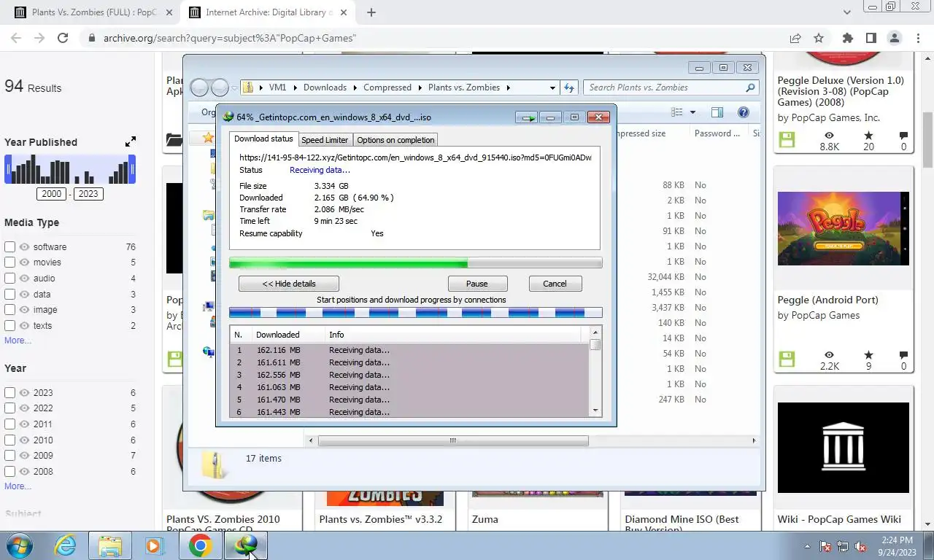Click the Explorer horizontal scrollbar thumb

tap(453, 440)
